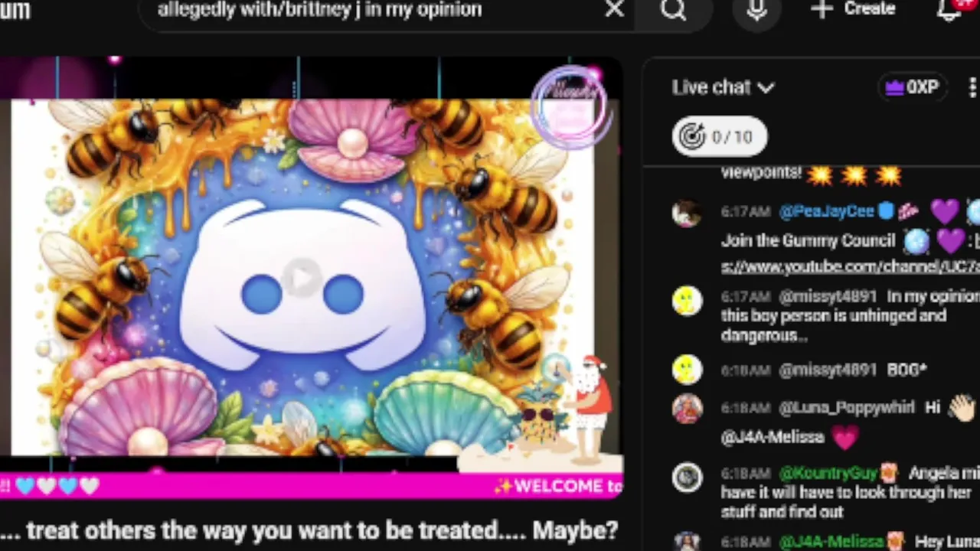This screenshot has height=551, width=980.
Task: Click the @J4A-Melissa username on the last message
Action: 831,542
